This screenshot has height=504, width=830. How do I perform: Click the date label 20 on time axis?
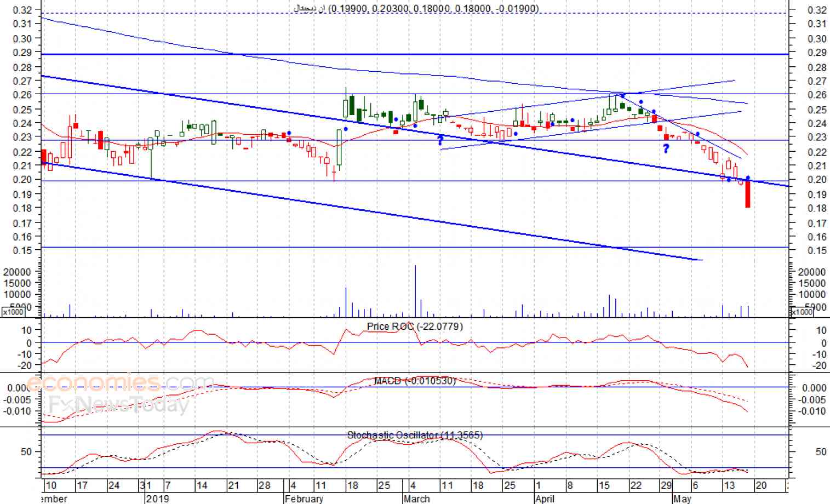(x=761, y=485)
